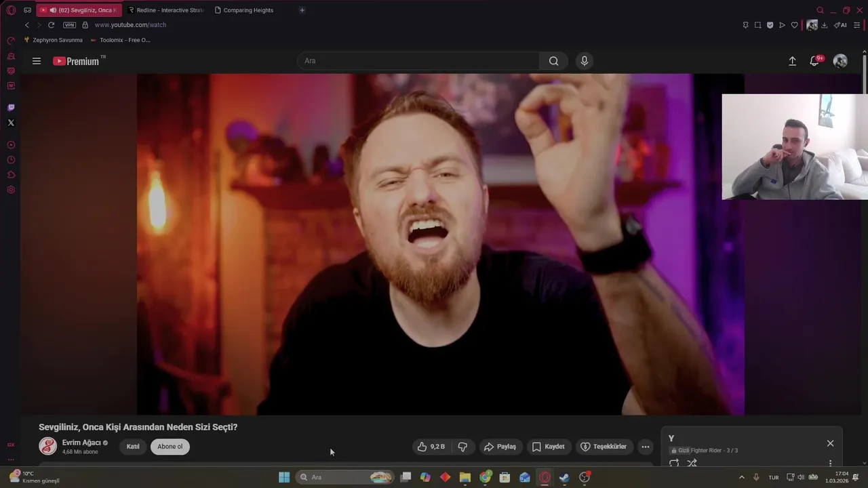868x488 pixels.
Task: Open the history clock icon in sidebar
Action: 11,160
